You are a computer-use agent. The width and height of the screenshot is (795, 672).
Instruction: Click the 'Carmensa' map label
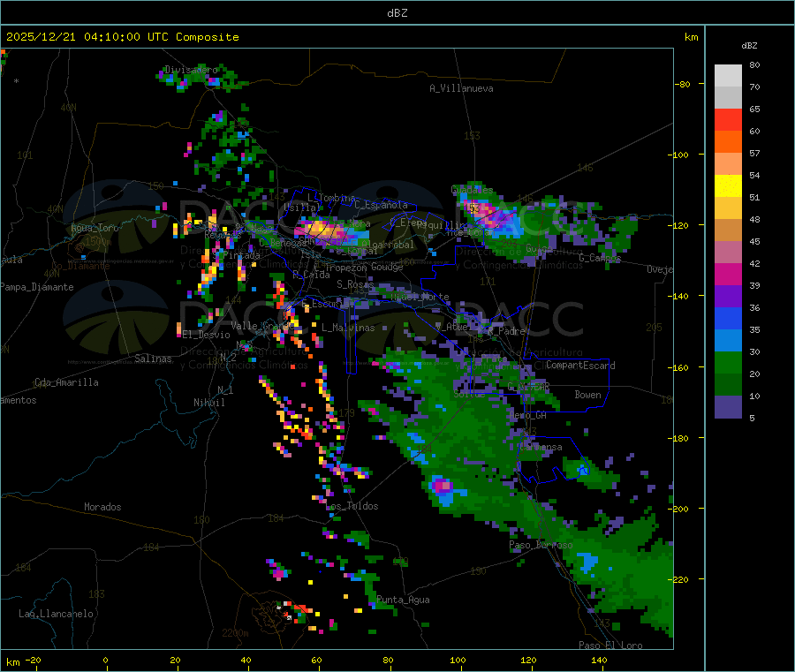tap(541, 447)
